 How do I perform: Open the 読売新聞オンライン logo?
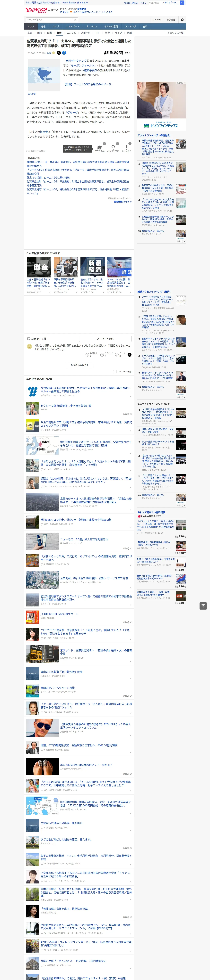tap(118, 53)
